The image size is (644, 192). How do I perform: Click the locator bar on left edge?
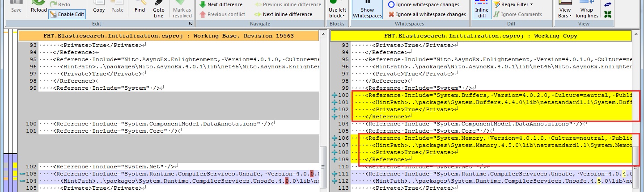click(10, 112)
